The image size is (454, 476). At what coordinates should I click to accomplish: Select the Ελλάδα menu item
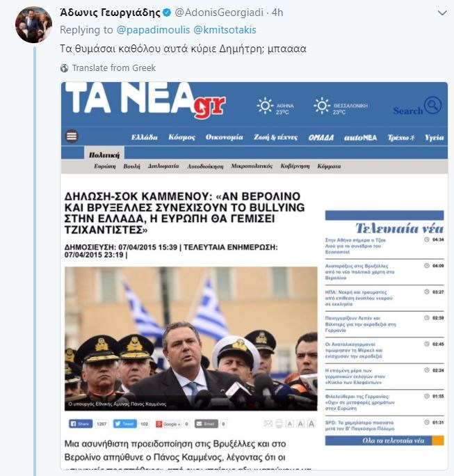145,138
